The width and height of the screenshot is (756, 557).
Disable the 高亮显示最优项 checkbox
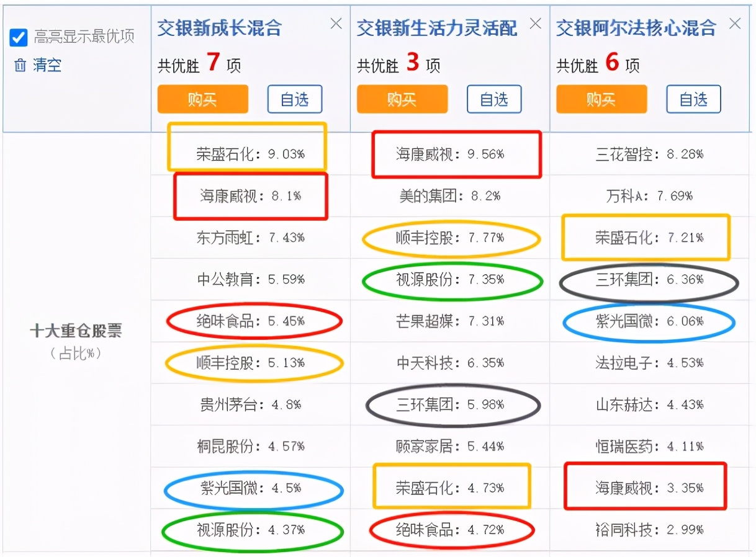[x=18, y=38]
